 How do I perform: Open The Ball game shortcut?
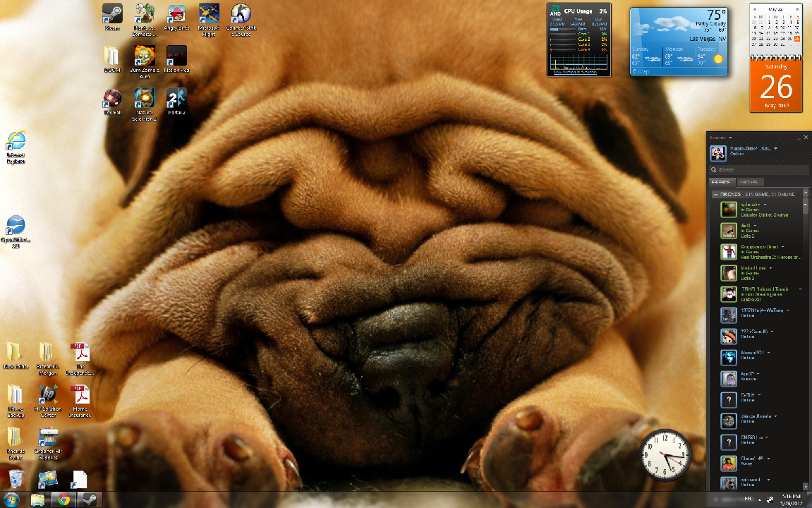point(112,102)
